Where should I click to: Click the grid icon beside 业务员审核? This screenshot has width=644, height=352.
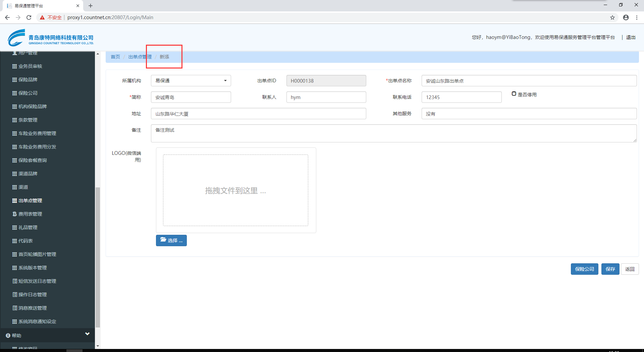pos(14,66)
